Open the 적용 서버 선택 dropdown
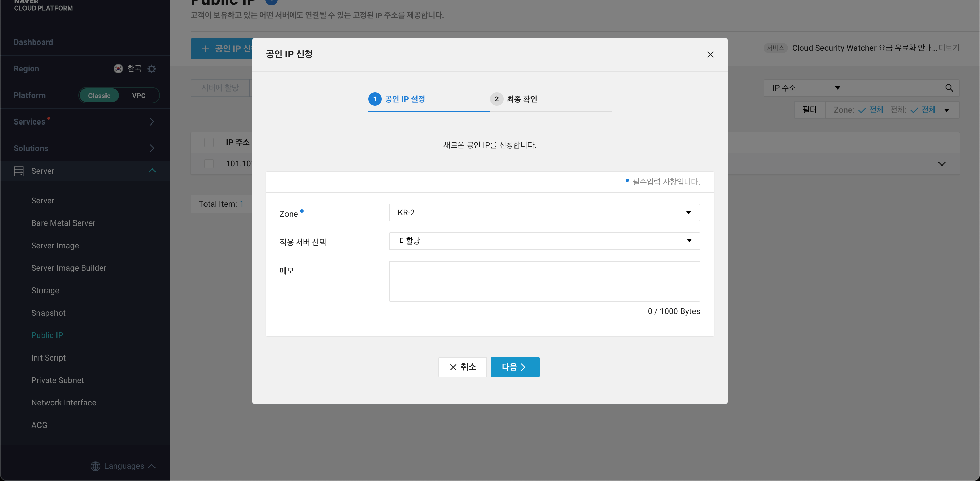This screenshot has height=481, width=980. coord(544,241)
